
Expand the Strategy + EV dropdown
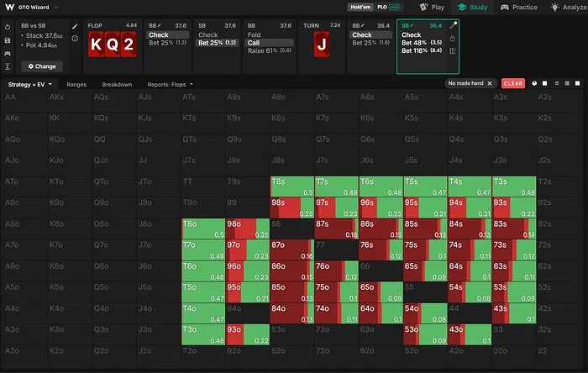click(30, 84)
